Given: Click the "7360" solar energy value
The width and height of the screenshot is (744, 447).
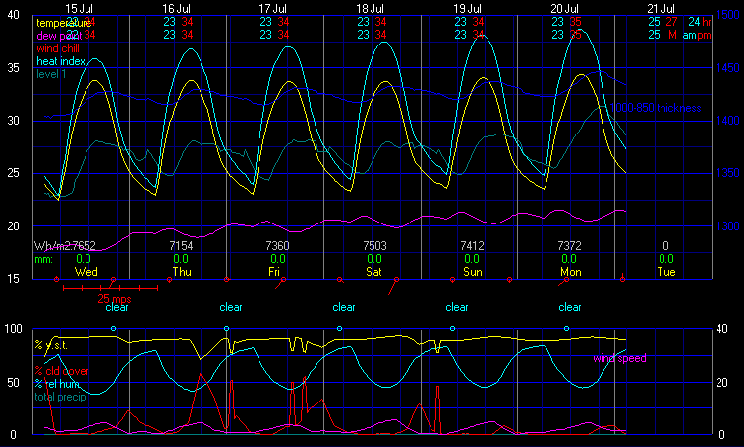Looking at the screenshot, I should [278, 246].
